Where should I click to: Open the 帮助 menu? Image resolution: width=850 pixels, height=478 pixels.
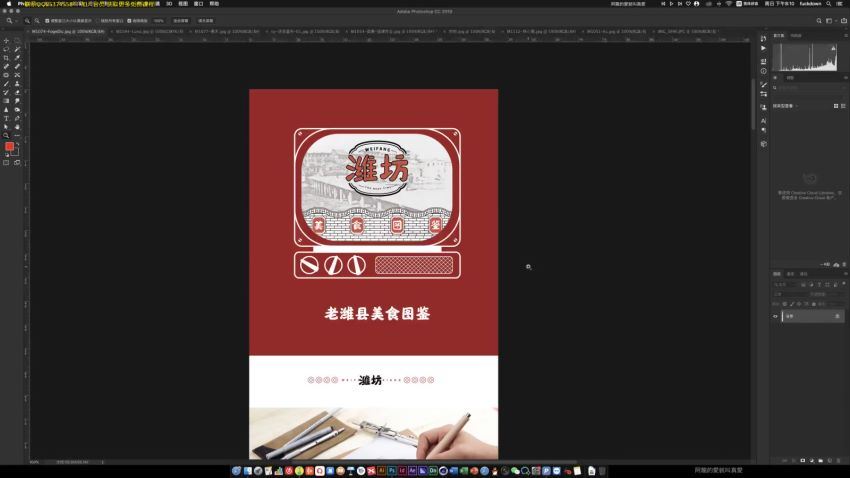point(214,4)
